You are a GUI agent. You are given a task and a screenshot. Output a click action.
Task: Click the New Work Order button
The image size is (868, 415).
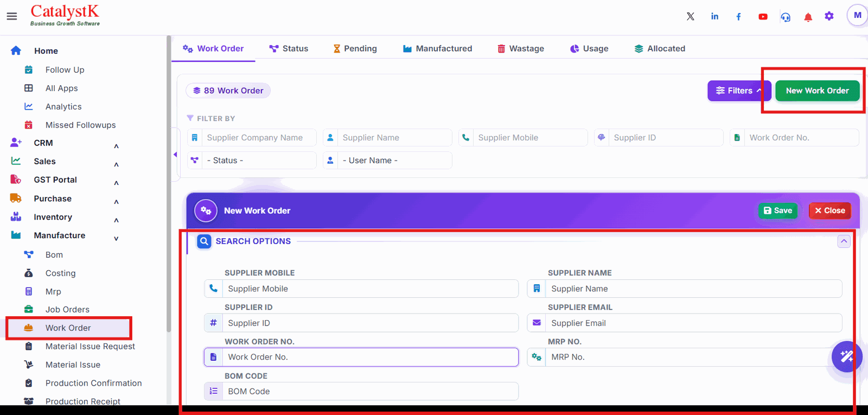click(x=817, y=91)
